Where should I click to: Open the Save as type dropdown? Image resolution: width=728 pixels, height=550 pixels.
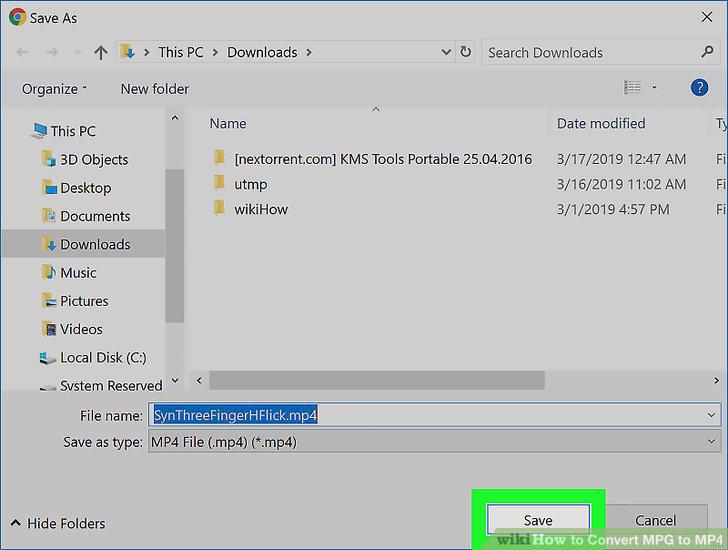[435, 441]
